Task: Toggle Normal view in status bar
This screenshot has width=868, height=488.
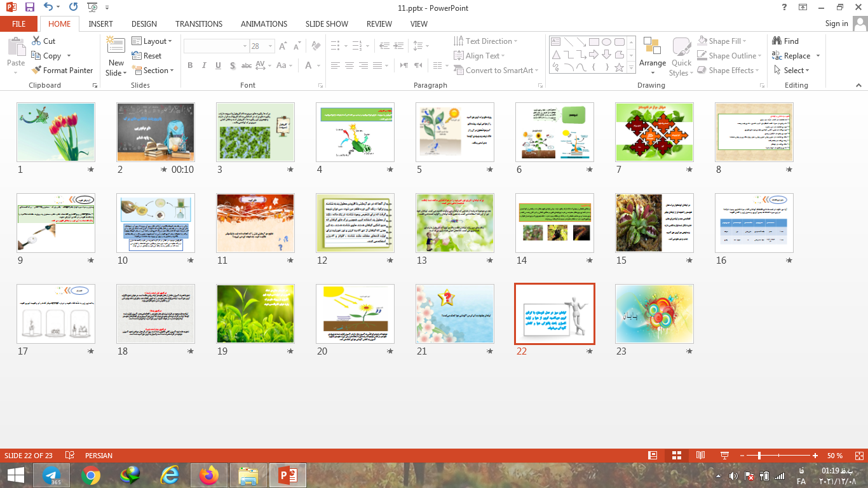Action: 653,456
